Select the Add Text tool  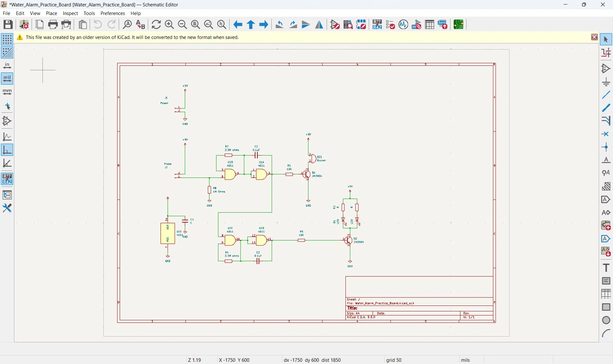pyautogui.click(x=606, y=268)
